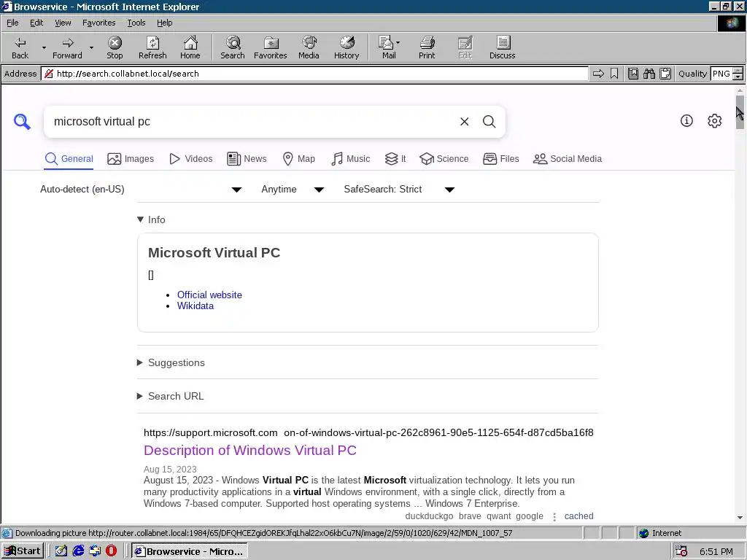Click the Forward toolbar button
The height and width of the screenshot is (560, 747).
(x=67, y=47)
